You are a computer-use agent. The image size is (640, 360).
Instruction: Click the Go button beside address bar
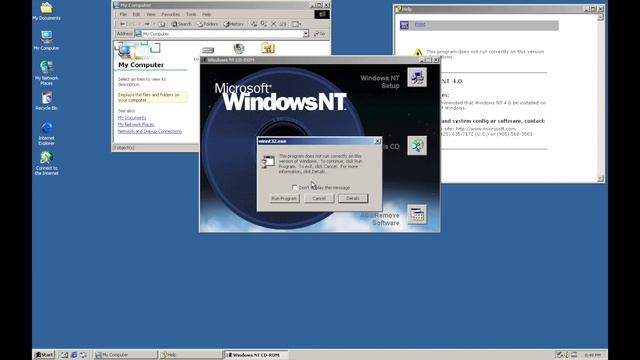click(x=319, y=34)
